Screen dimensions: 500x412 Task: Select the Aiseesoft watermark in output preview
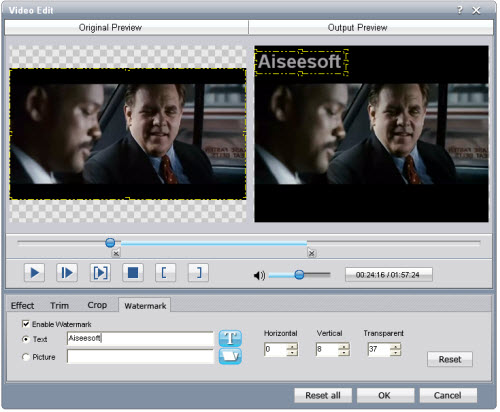click(301, 62)
